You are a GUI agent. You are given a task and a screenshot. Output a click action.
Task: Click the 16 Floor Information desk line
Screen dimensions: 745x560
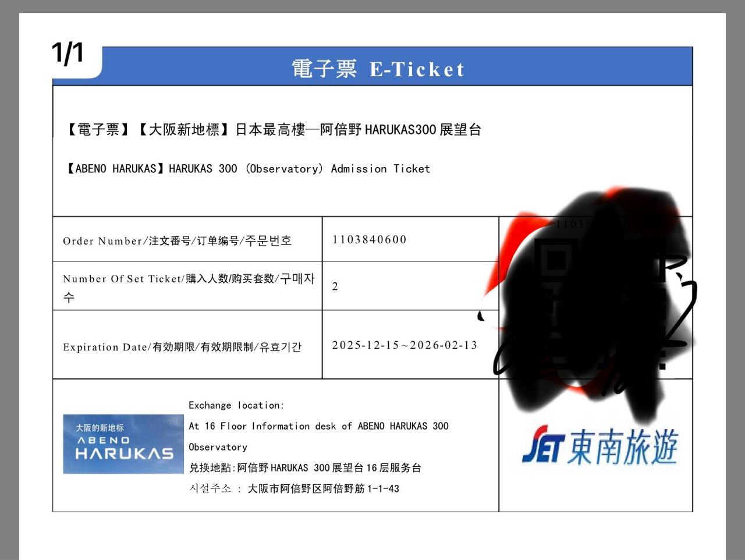pyautogui.click(x=318, y=426)
